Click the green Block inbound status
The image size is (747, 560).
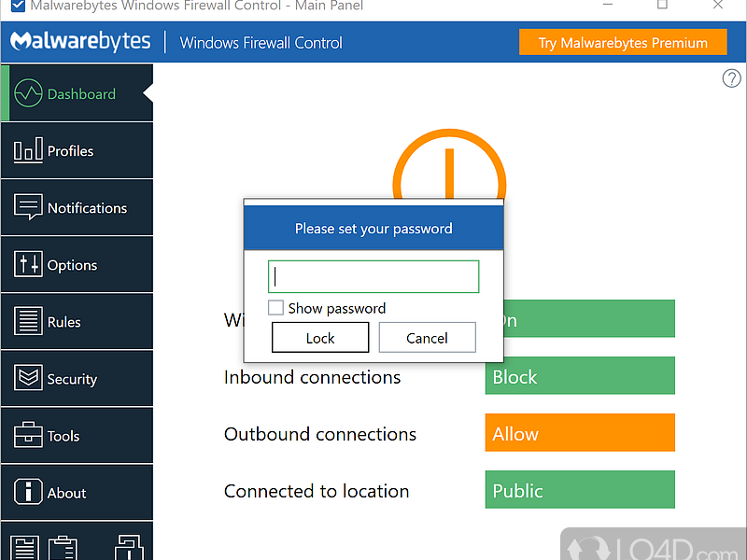point(580,376)
